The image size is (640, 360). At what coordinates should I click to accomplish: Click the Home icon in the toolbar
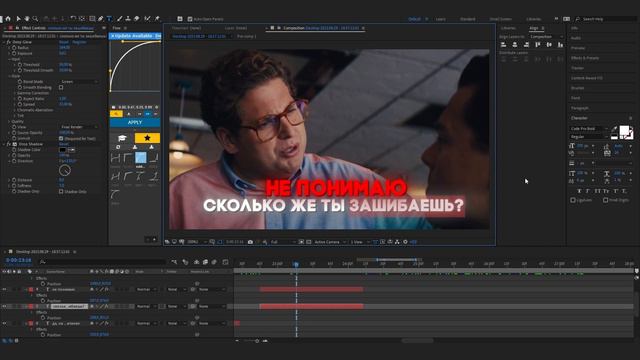(8, 19)
